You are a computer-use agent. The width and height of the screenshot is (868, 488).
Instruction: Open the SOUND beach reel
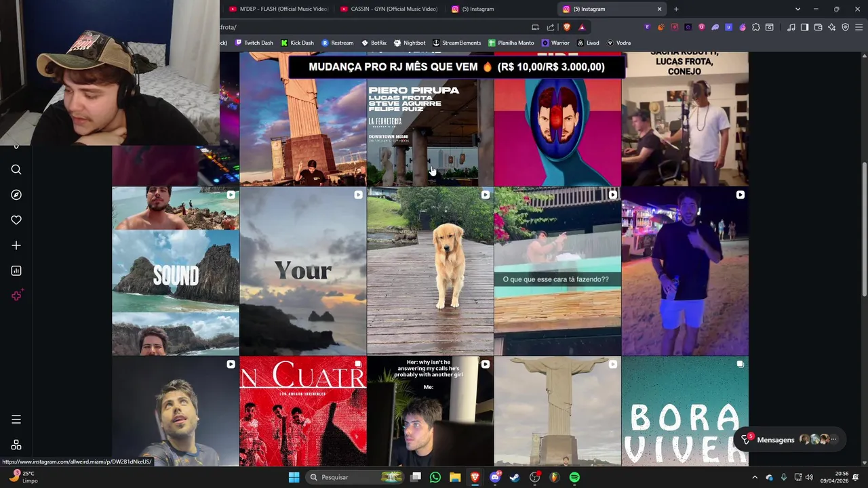point(176,271)
